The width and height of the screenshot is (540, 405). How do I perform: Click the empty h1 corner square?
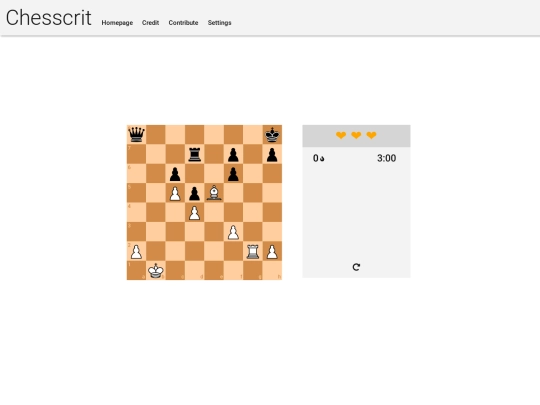point(272,270)
